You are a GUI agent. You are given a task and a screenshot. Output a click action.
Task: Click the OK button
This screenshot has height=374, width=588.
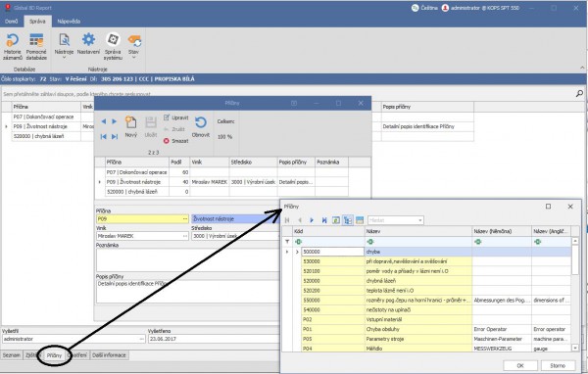[x=520, y=365]
